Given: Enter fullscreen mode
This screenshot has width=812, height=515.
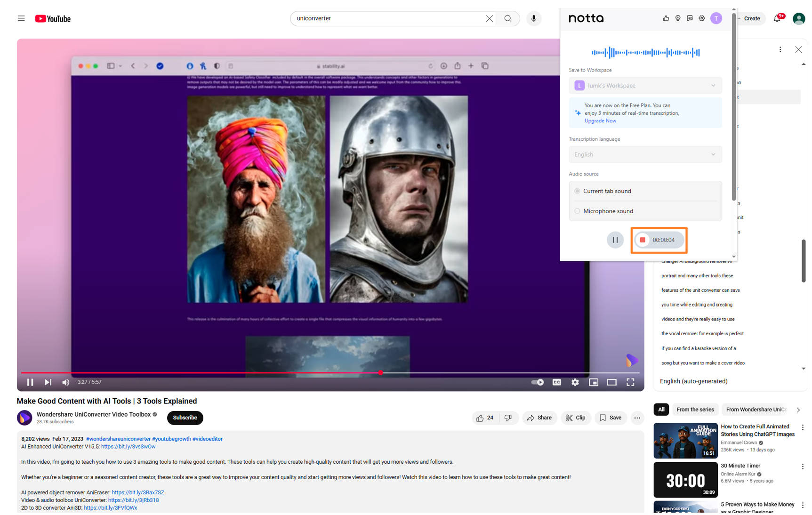Looking at the screenshot, I should (x=630, y=382).
